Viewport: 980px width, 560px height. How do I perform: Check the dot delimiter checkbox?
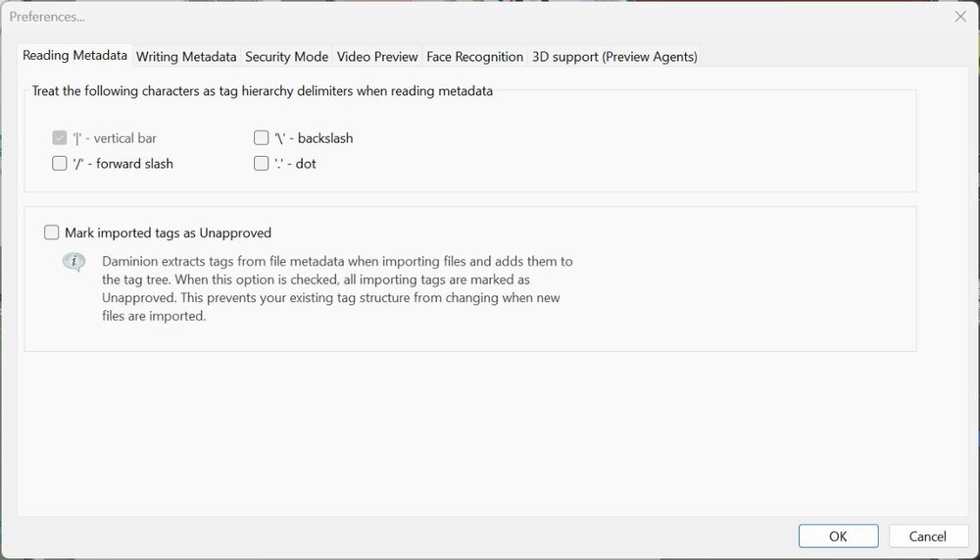pos(262,164)
